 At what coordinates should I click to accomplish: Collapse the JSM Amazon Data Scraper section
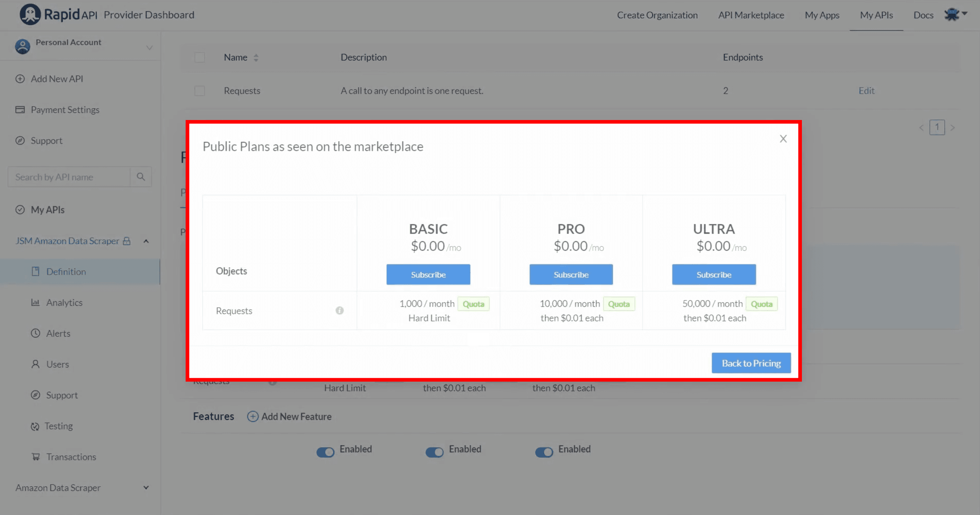coord(146,241)
